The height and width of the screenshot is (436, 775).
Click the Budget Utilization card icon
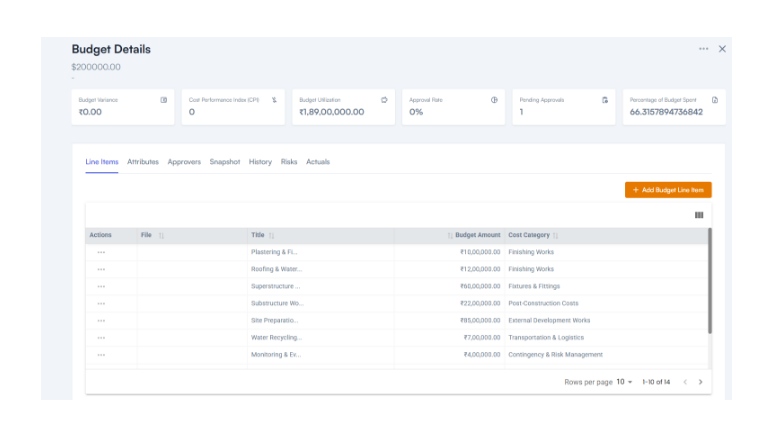point(384,100)
